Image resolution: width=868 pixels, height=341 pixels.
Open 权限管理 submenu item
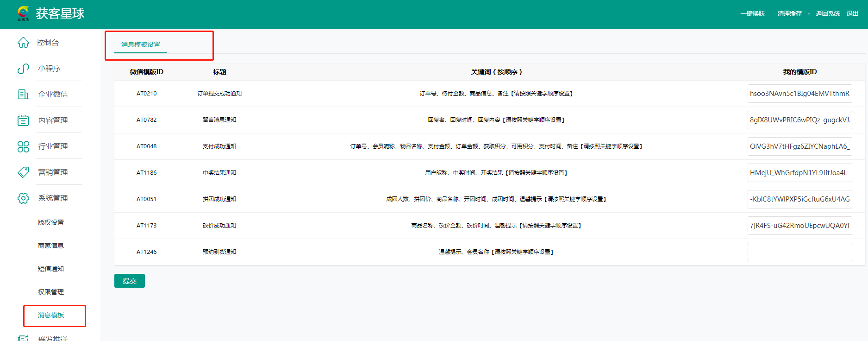click(x=51, y=292)
